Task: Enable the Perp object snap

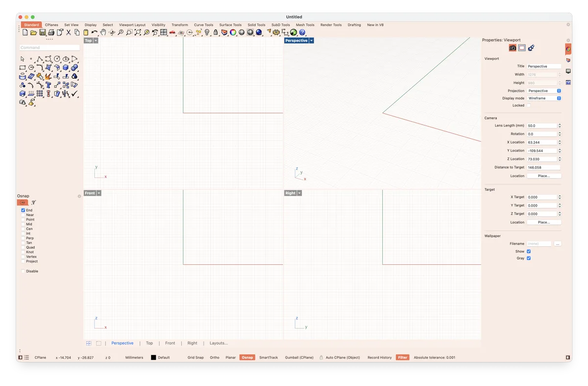Action: [x=23, y=238]
